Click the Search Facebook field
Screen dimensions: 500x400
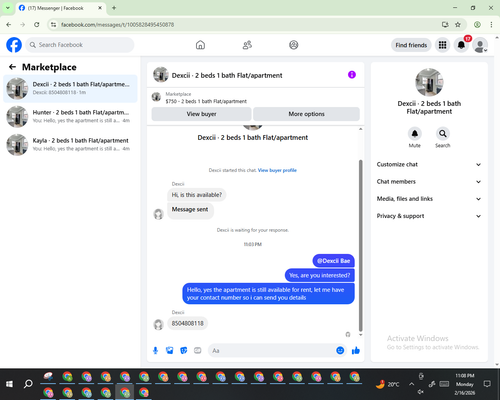80,45
